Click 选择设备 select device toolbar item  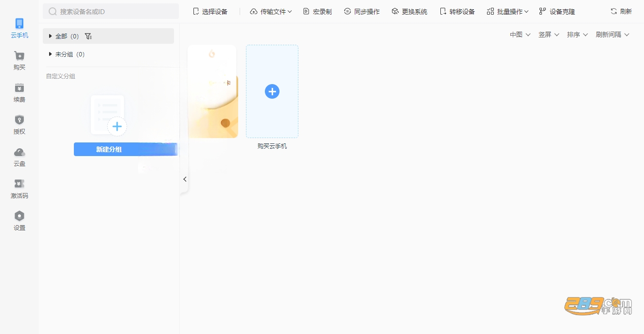click(210, 11)
